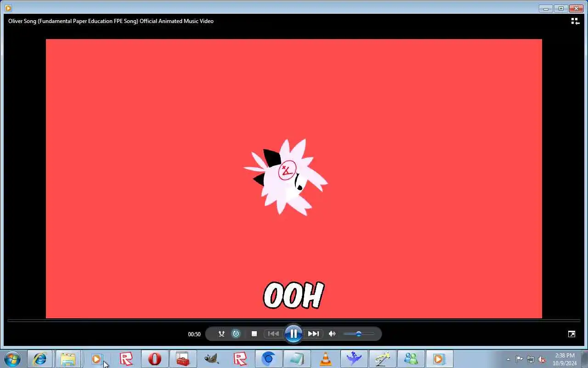
Task: Mute the player sound via speaker icon
Action: coord(332,334)
